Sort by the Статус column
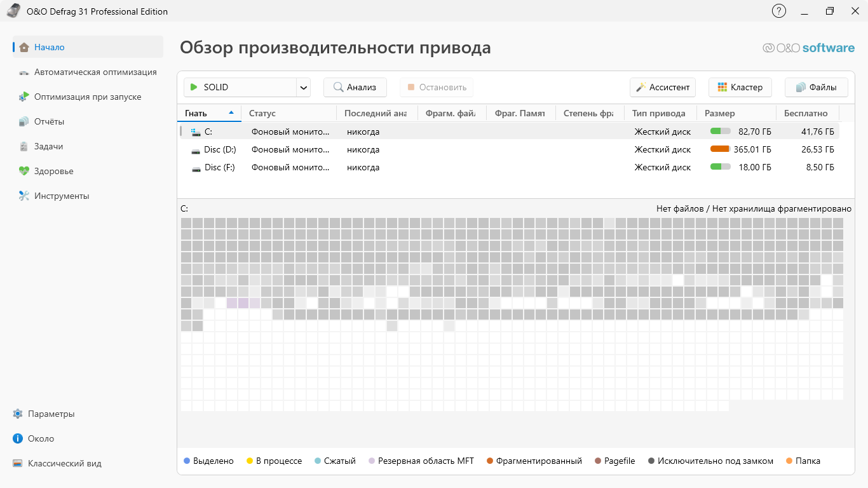Screen dimensions: 868x488 coord(288,113)
